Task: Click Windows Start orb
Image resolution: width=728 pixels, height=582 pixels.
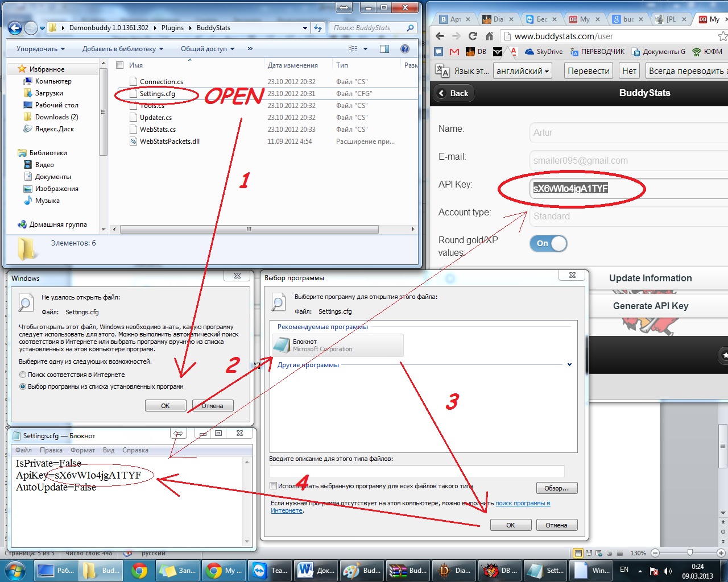Action: [x=15, y=570]
